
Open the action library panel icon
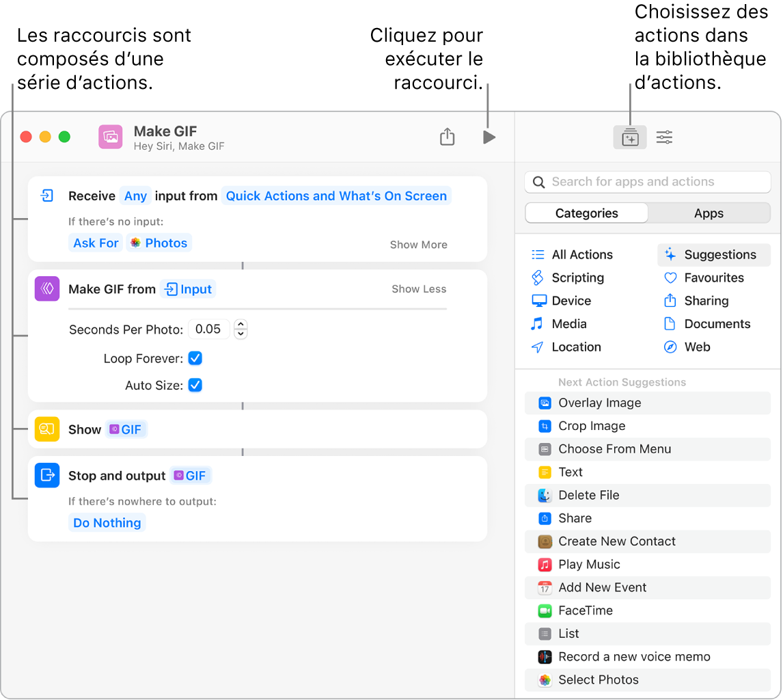pos(629,138)
